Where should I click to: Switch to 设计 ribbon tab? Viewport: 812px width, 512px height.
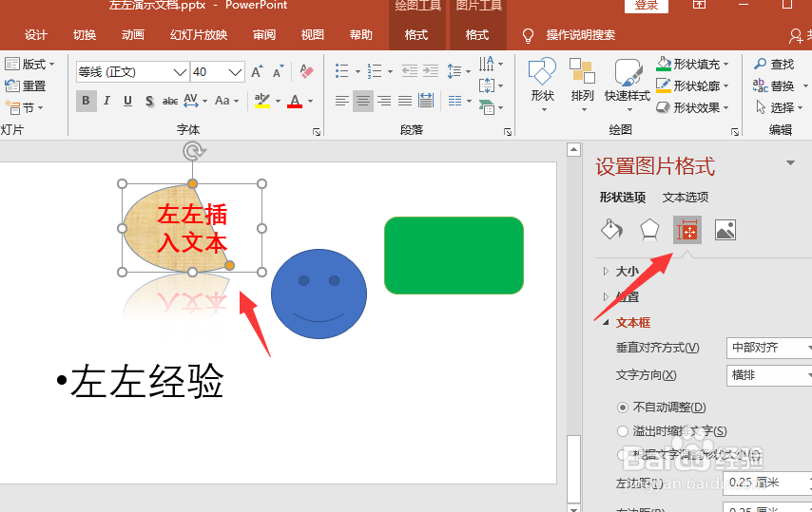click(36, 34)
